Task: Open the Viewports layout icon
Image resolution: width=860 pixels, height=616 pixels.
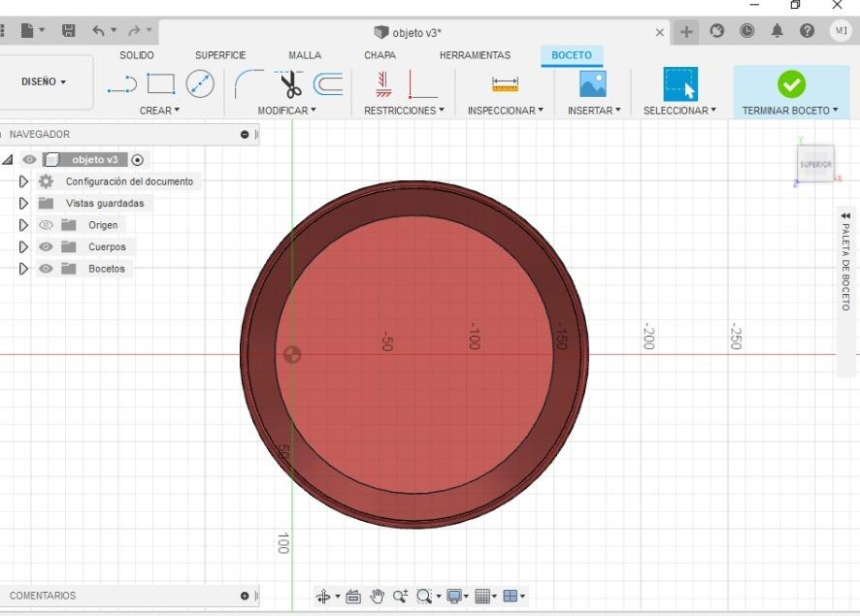Action: pyautogui.click(x=511, y=597)
